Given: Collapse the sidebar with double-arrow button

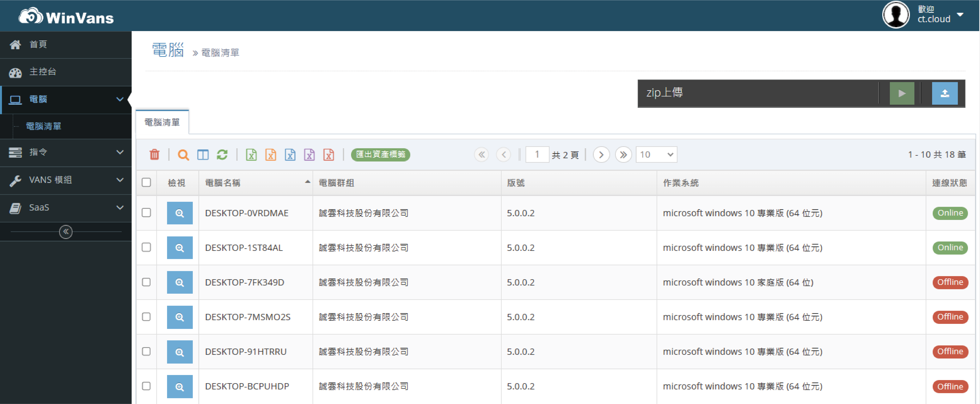Looking at the screenshot, I should pyautogui.click(x=66, y=232).
